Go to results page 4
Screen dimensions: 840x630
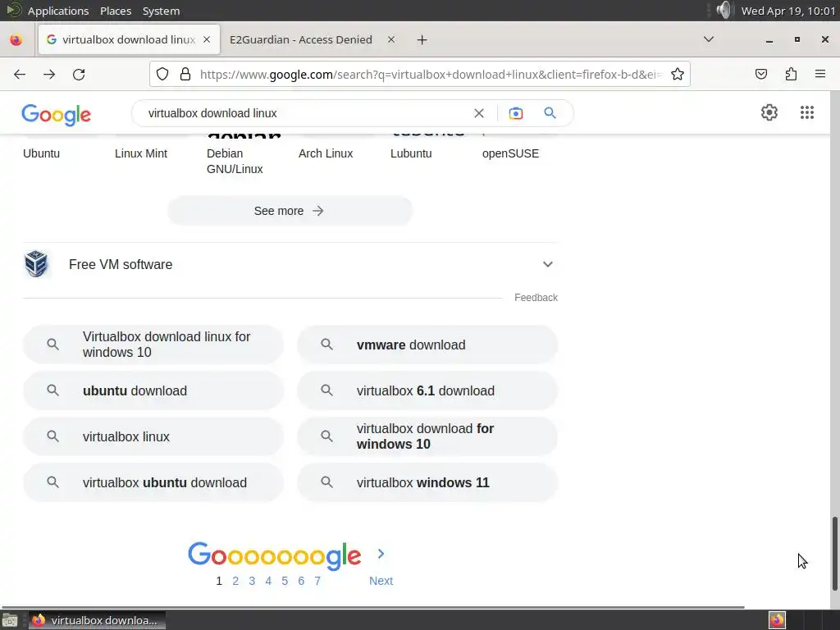pyautogui.click(x=268, y=581)
